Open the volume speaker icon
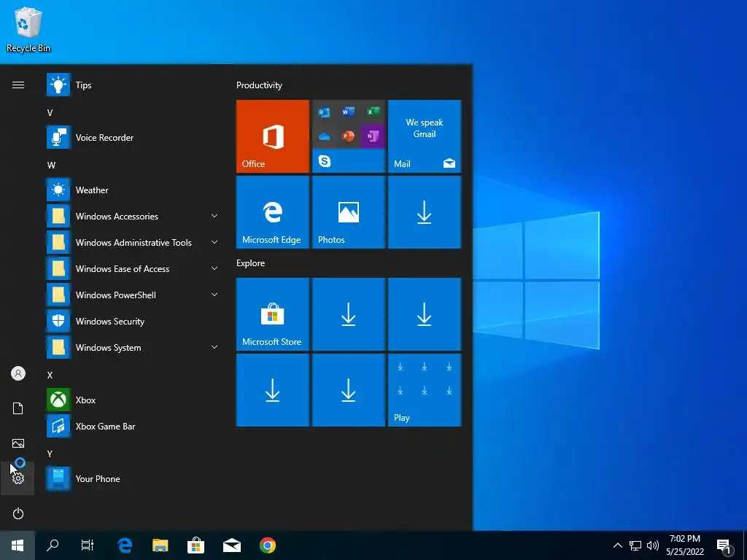This screenshot has width=747, height=560. pos(653,545)
